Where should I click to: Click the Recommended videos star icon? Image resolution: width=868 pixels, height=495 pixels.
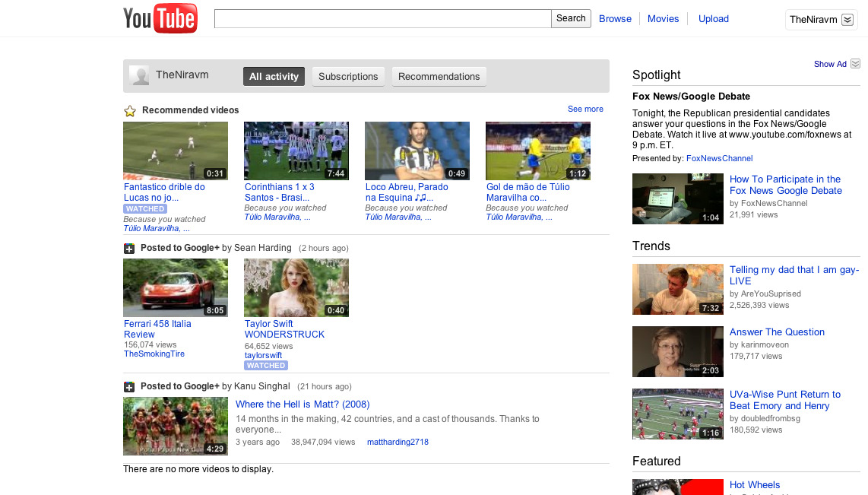[x=130, y=111]
